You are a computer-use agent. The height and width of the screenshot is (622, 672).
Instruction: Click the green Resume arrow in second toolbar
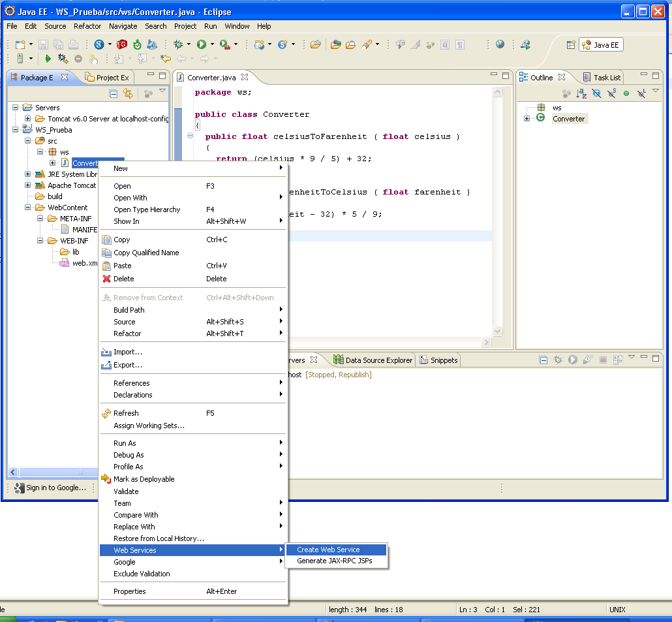48,58
